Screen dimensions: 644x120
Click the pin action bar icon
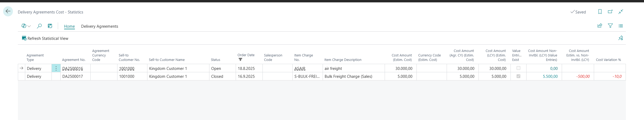tap(621, 38)
